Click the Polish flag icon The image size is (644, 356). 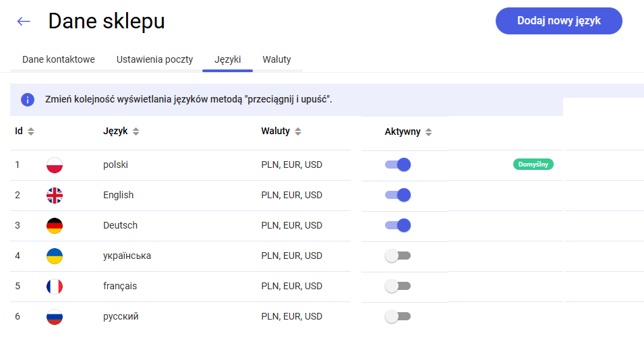(x=55, y=165)
